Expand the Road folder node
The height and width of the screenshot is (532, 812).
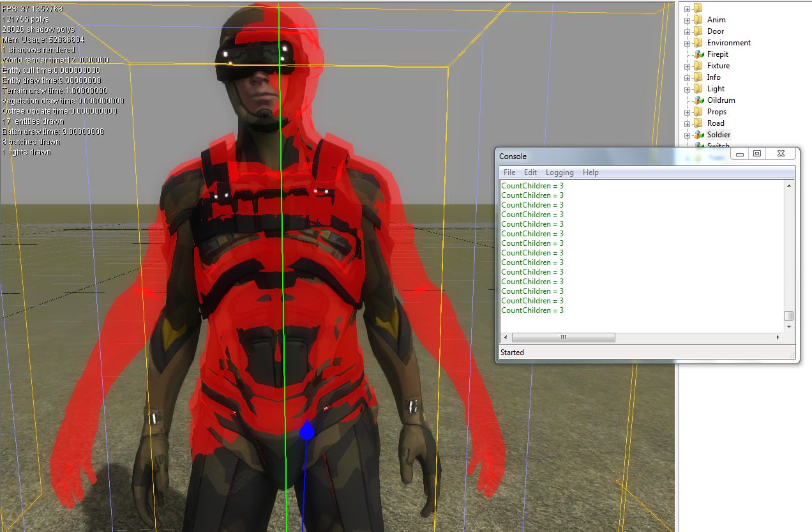click(688, 123)
